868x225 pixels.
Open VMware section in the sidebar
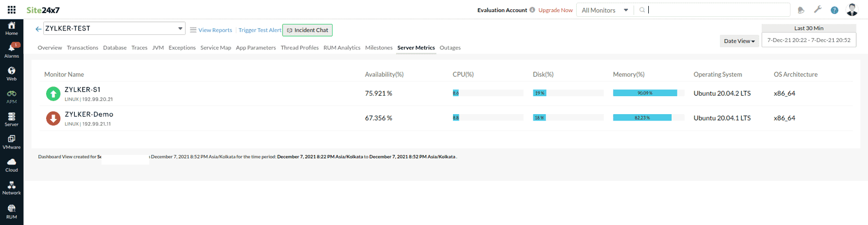coord(11,142)
